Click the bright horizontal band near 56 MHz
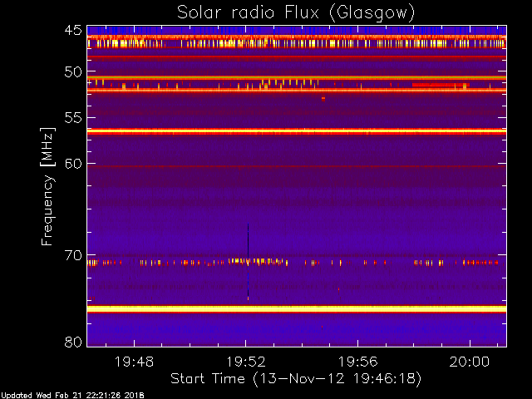Viewport: 532px width, 399px height. pos(297,131)
